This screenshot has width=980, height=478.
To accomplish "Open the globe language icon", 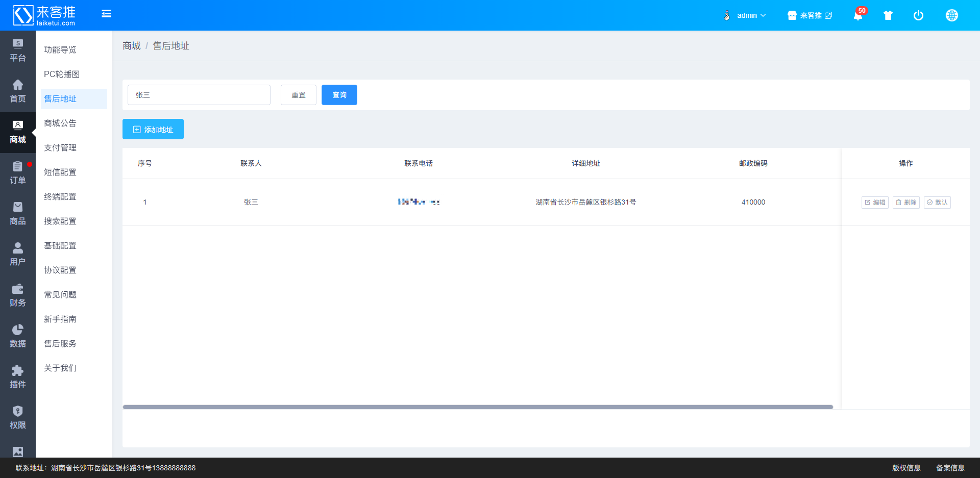I will [x=952, y=15].
